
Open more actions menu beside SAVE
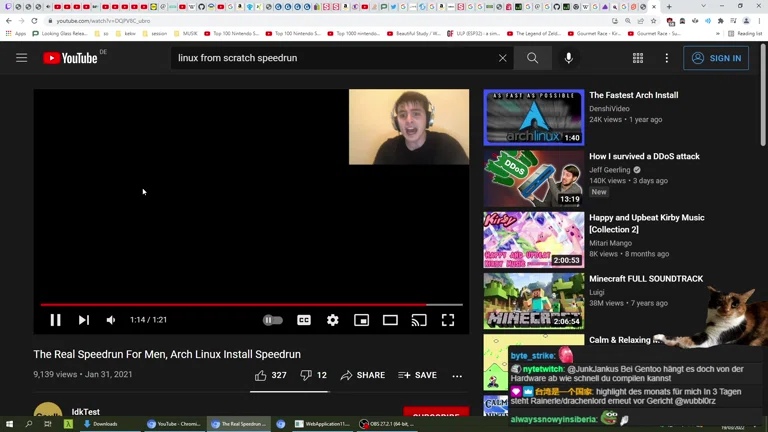[x=457, y=376]
